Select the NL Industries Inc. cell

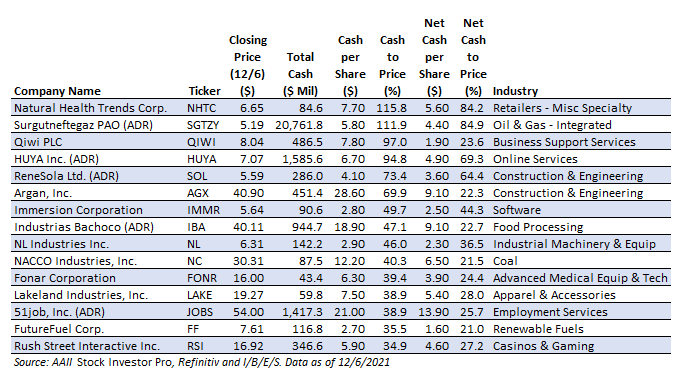62,244
